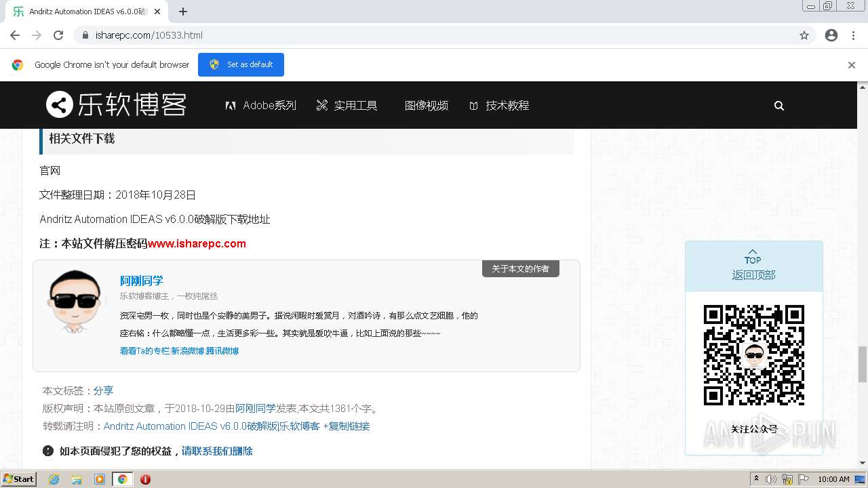Click 文件整理日期：2018年10月28日 text

pyautogui.click(x=118, y=195)
